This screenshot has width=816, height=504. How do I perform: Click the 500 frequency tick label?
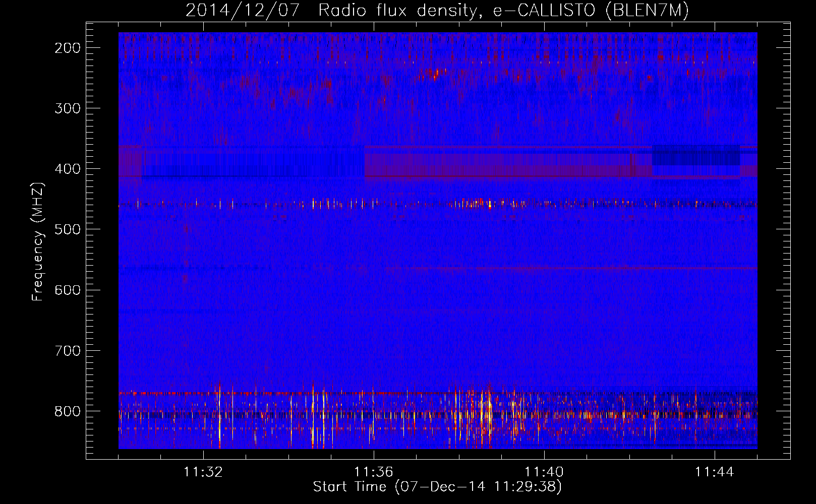tap(67, 229)
